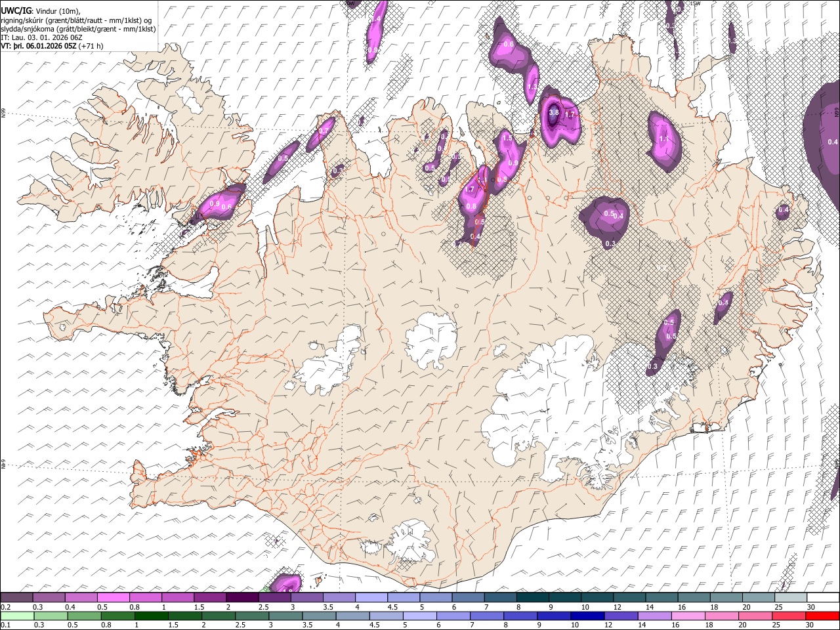The image size is (840, 630).
Task: Pick the upper scale swatch between 0.2 and 0.3
Action: pos(17,598)
